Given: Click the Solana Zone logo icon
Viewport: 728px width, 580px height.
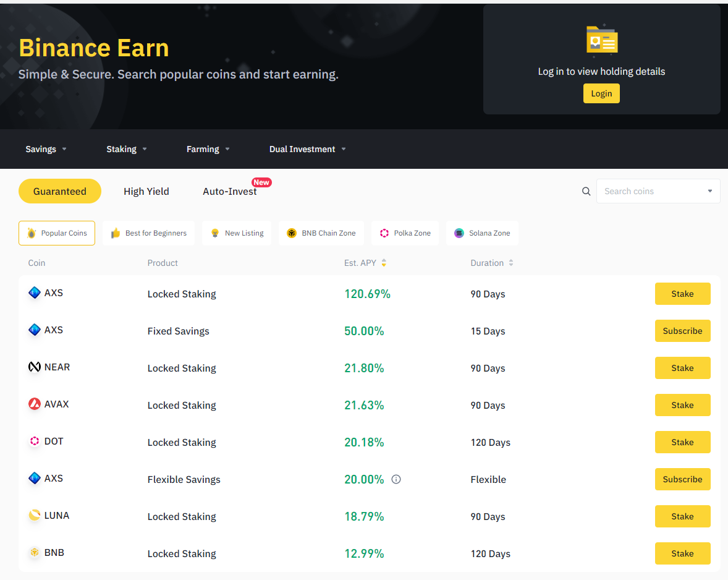Looking at the screenshot, I should coord(459,233).
